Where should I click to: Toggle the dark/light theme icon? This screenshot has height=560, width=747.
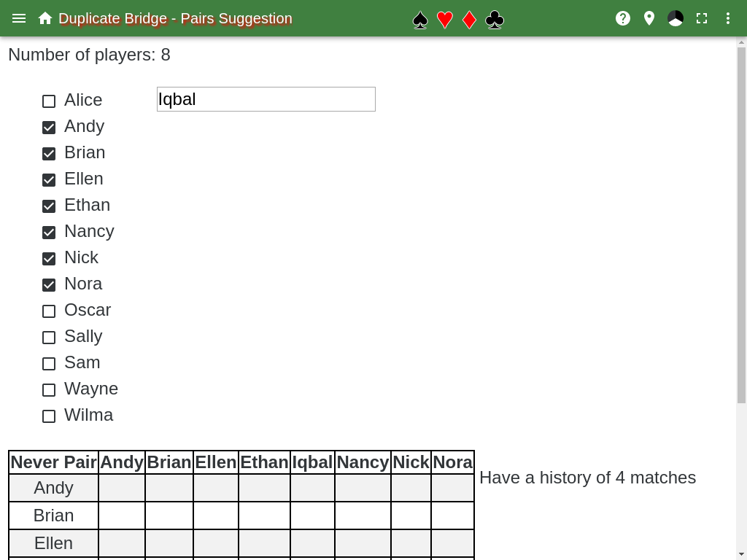676,18
